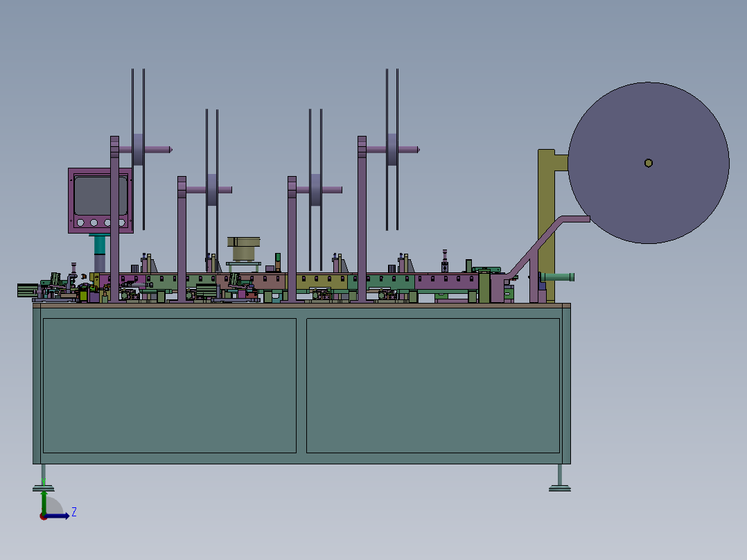
Task: Select the tall purple spool post nearest the large reel
Action: 362,219
